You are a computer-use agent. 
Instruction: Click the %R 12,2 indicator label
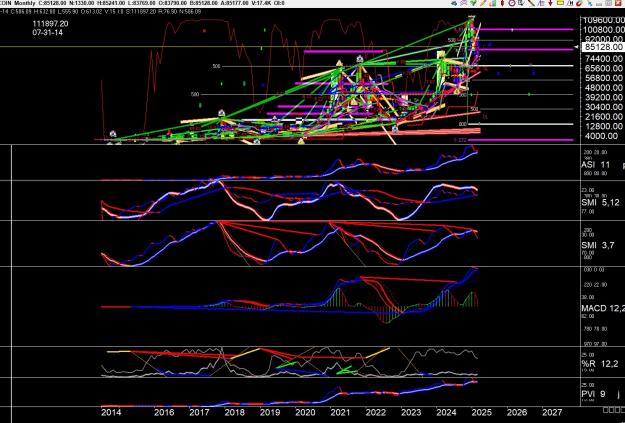pyautogui.click(x=599, y=364)
